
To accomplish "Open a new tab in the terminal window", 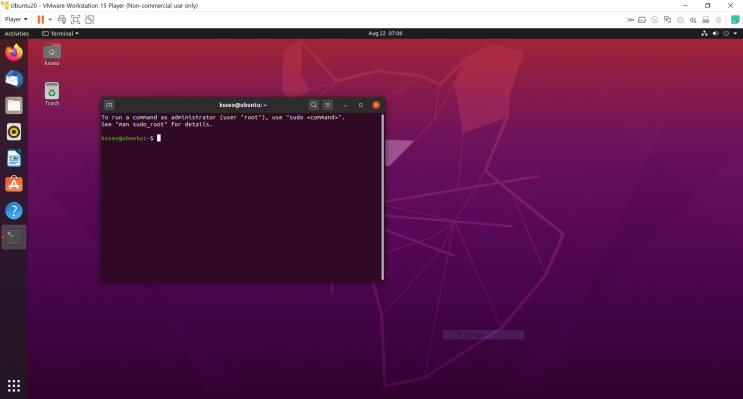I will click(x=109, y=105).
